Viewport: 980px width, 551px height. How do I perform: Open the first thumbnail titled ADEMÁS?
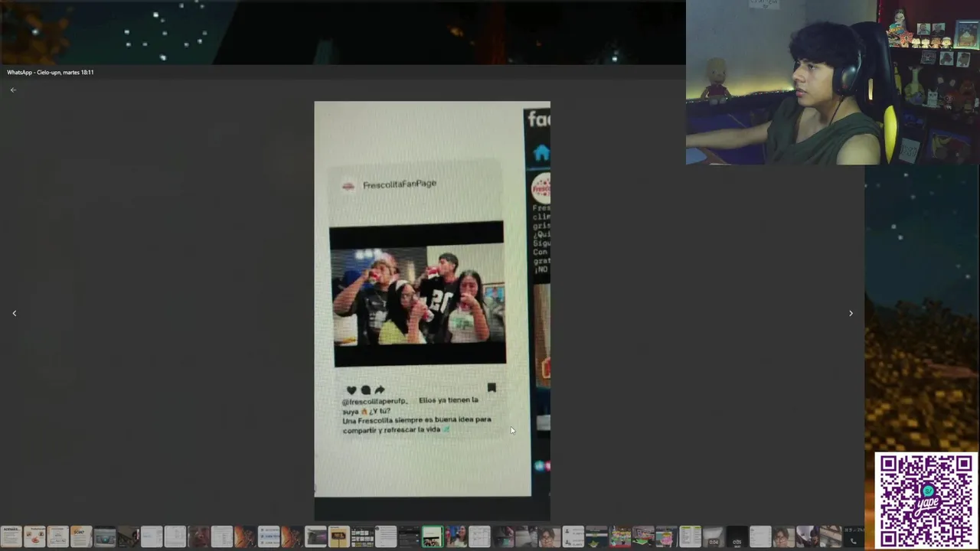point(11,536)
